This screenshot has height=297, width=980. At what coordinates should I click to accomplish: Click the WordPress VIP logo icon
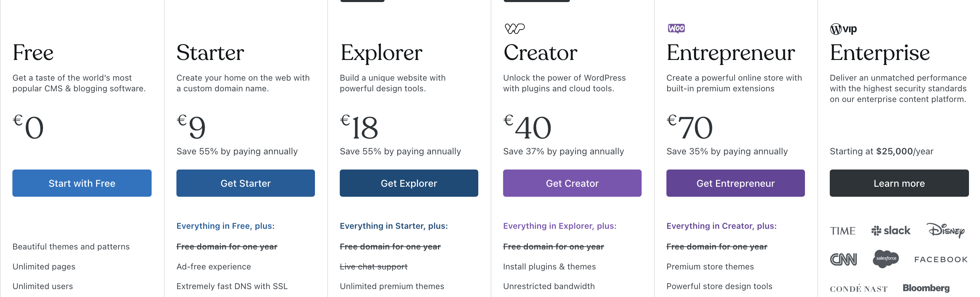(x=843, y=29)
